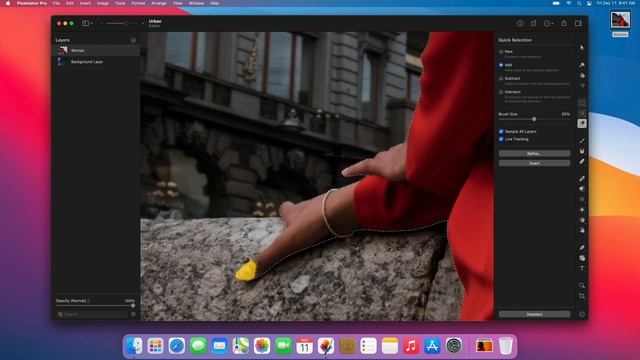640x360 pixels.
Task: Open the Arrange menu
Action: (x=159, y=3)
